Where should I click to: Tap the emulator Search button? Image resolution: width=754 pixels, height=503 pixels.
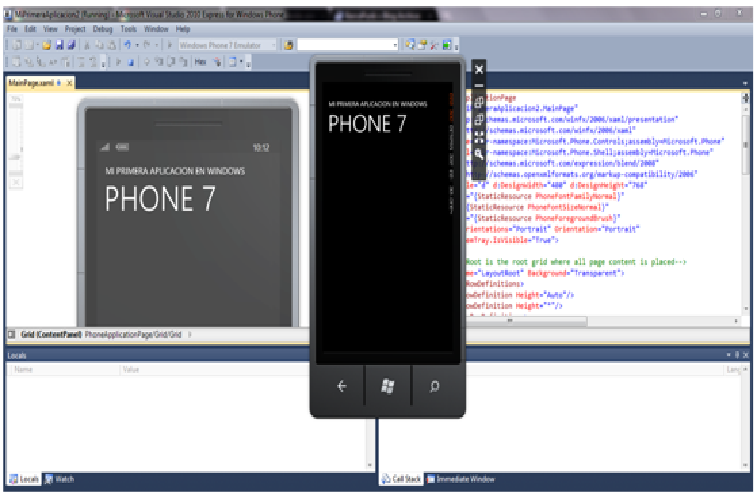tap(434, 387)
